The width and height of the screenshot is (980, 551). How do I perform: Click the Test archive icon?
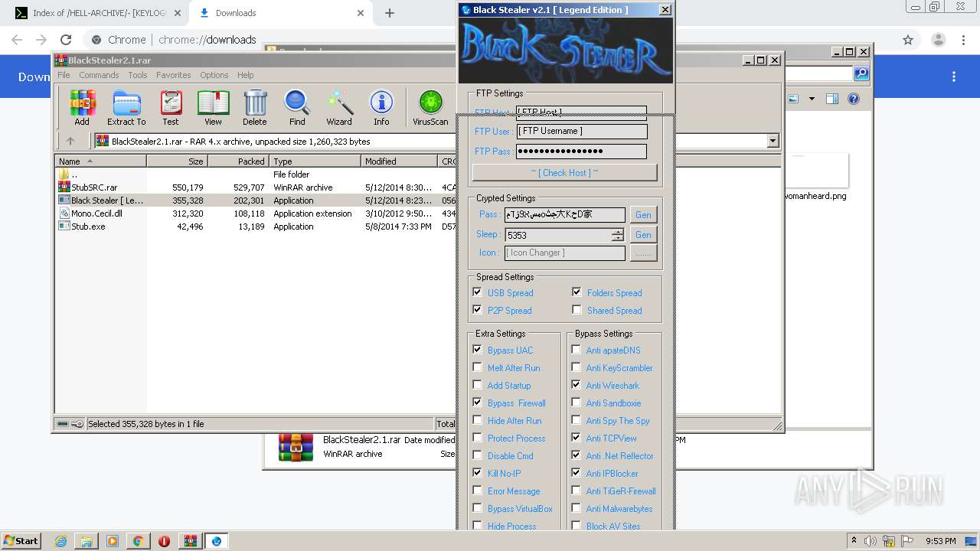[x=171, y=107]
